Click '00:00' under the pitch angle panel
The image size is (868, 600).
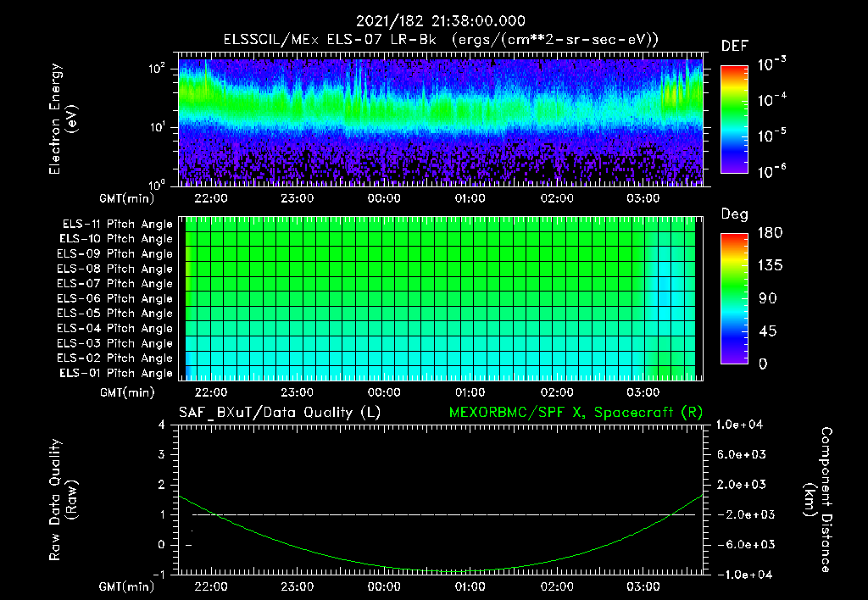pos(384,392)
